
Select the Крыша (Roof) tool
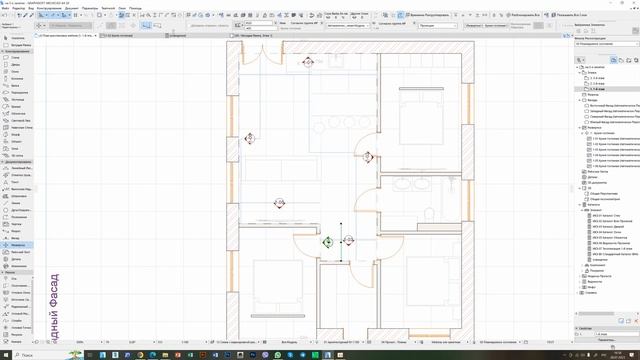click(x=16, y=107)
